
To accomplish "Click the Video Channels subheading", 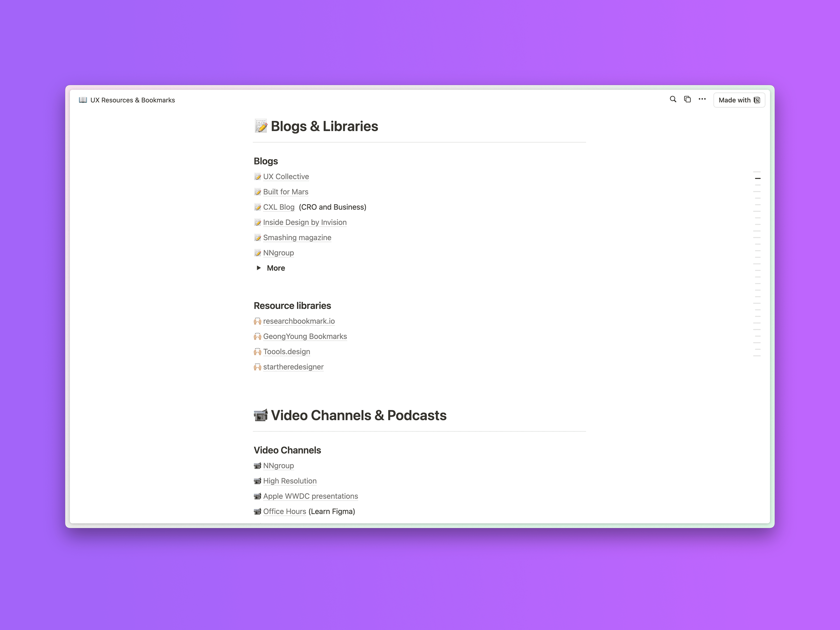I will pos(287,450).
